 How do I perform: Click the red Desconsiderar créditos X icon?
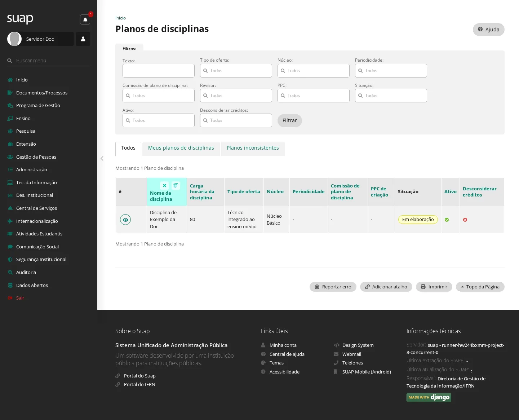pyautogui.click(x=465, y=220)
